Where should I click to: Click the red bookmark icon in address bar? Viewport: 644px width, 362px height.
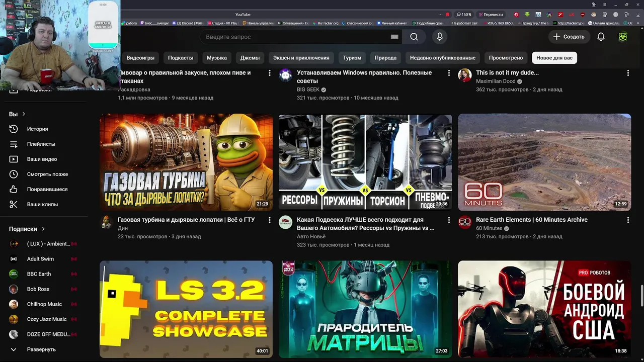pos(448,15)
